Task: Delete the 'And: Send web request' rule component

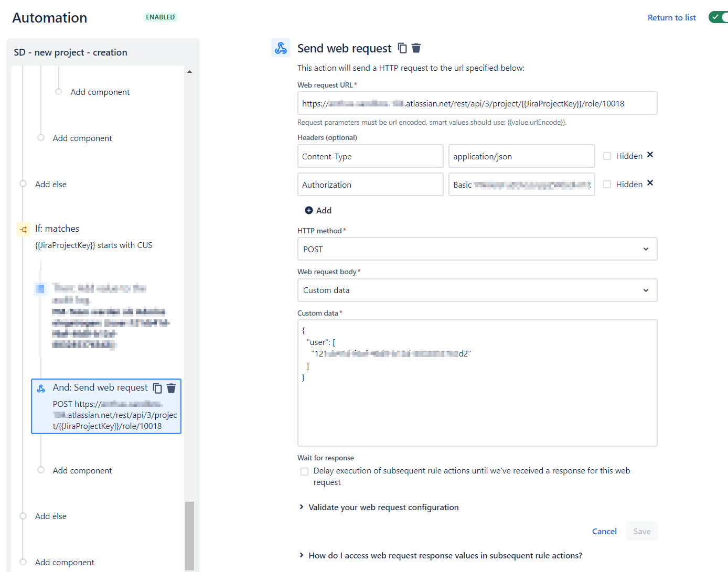Action: coord(171,388)
